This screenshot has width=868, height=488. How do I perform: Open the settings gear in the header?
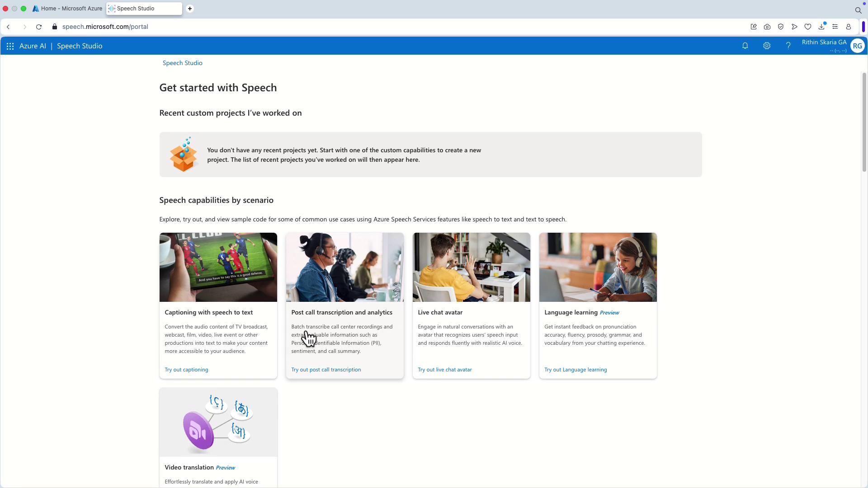tap(767, 46)
